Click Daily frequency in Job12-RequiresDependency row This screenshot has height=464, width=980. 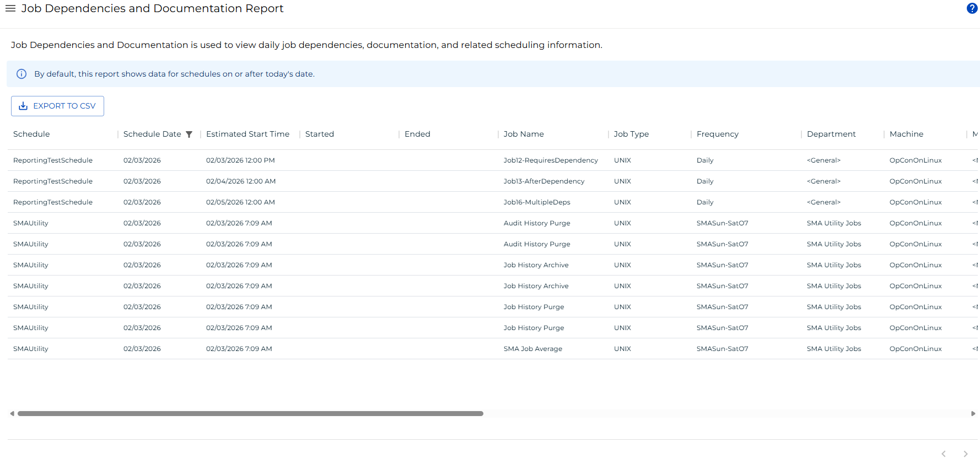[x=705, y=160]
